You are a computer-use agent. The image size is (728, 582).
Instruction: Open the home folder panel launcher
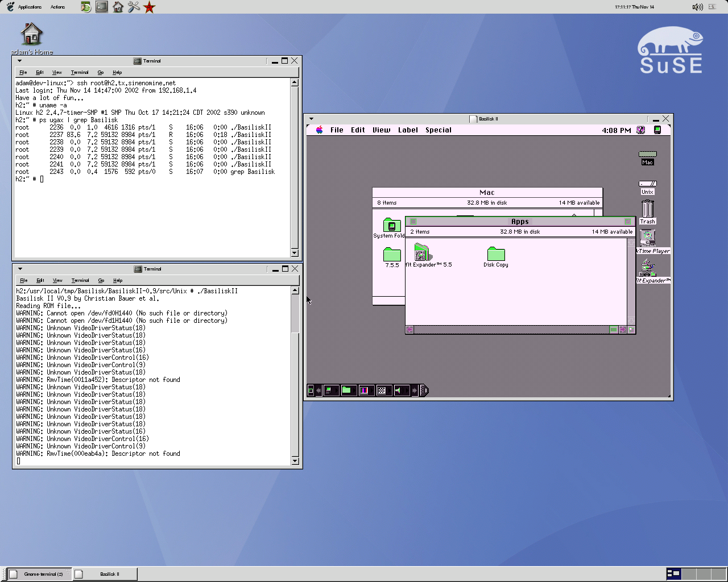click(118, 7)
